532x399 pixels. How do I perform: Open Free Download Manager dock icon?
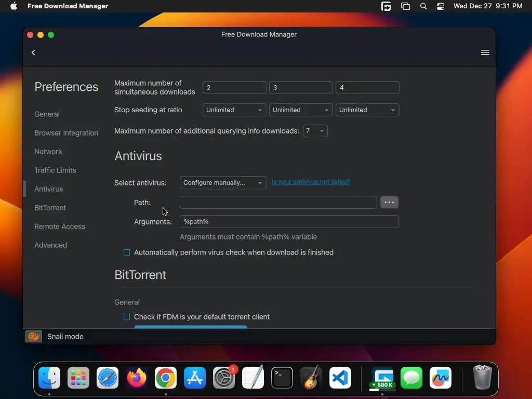(382, 378)
